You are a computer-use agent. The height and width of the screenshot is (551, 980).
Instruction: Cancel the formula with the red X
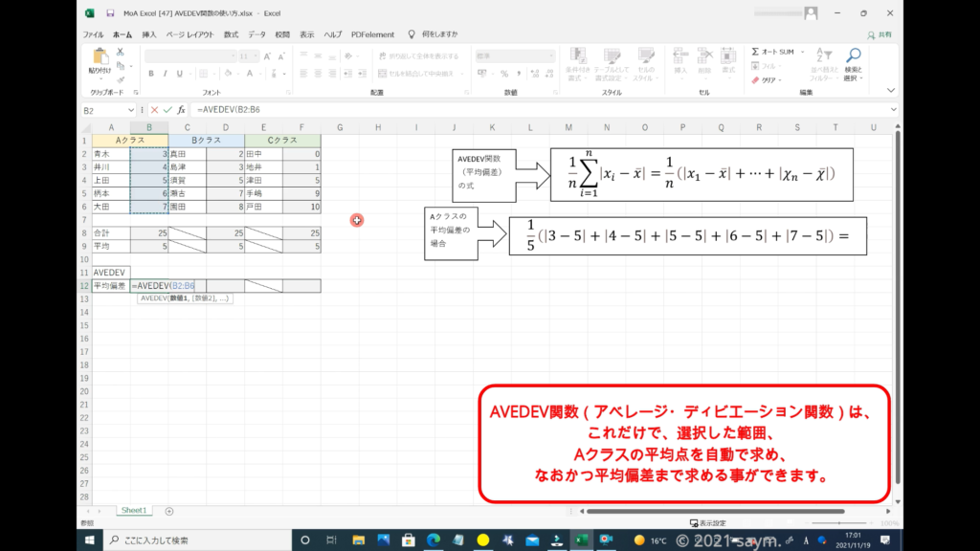coord(154,110)
